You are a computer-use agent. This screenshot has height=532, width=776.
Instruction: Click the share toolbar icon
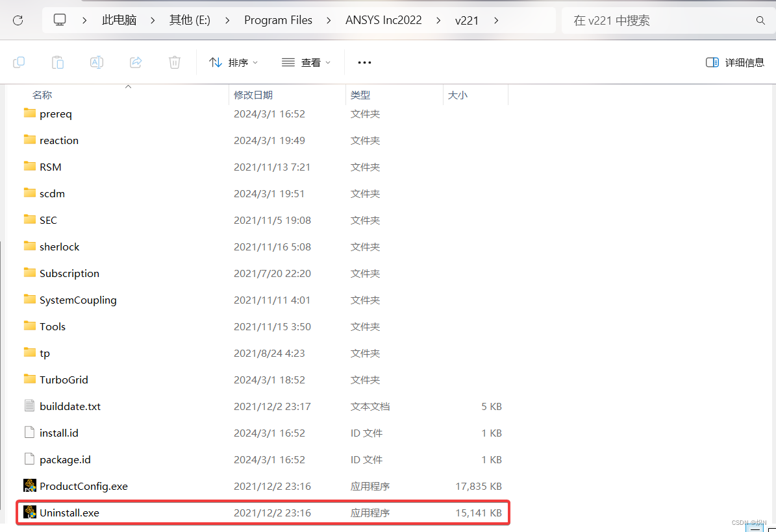(136, 62)
